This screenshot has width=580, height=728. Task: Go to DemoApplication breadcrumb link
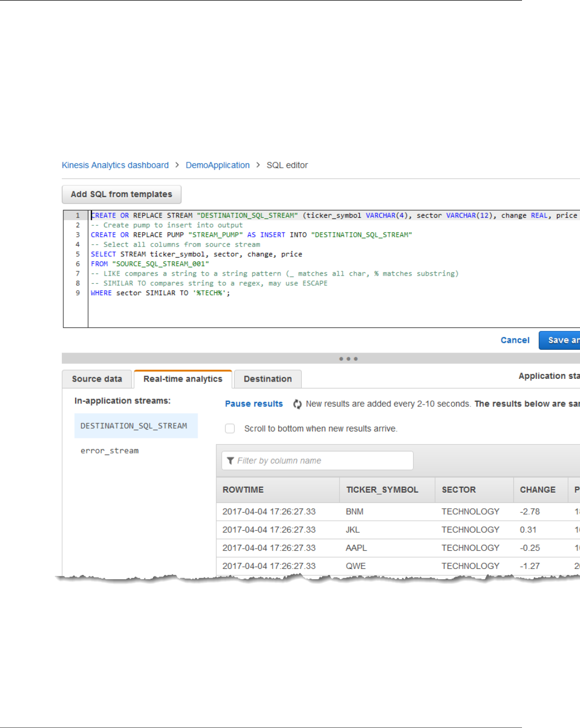click(x=218, y=165)
